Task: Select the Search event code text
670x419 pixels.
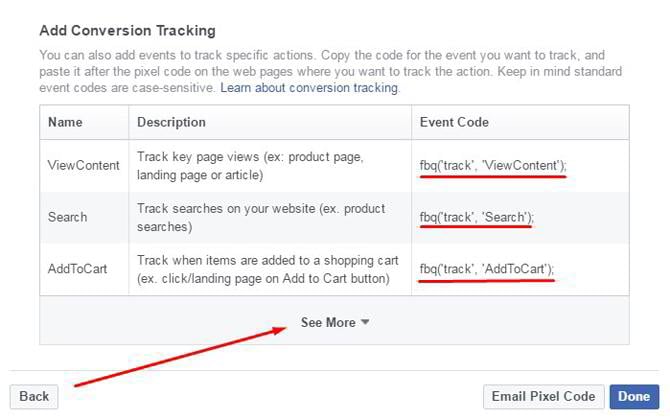Action: pyautogui.click(x=477, y=217)
